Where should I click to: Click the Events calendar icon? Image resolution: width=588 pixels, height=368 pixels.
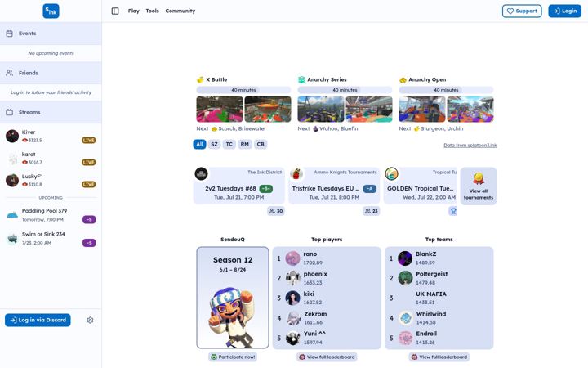[9, 34]
